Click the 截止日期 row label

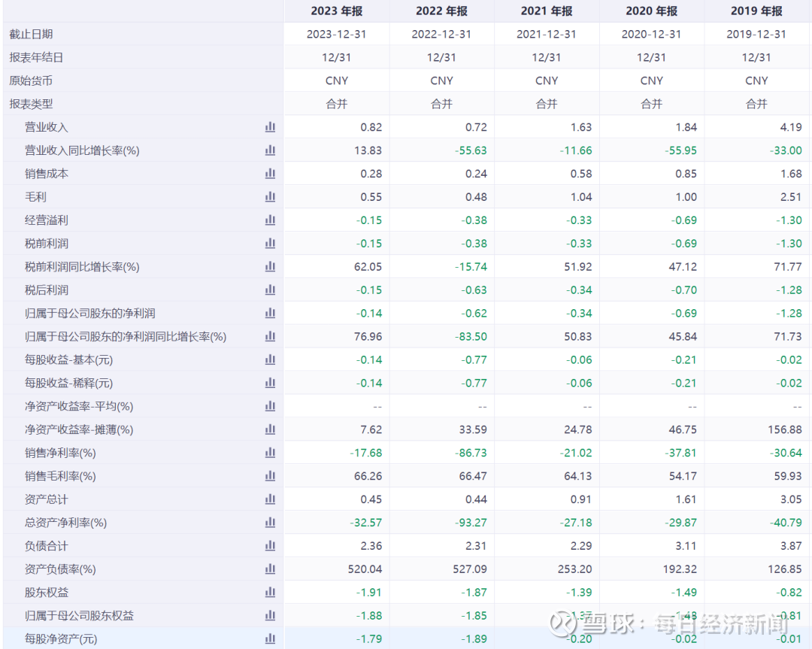point(31,34)
